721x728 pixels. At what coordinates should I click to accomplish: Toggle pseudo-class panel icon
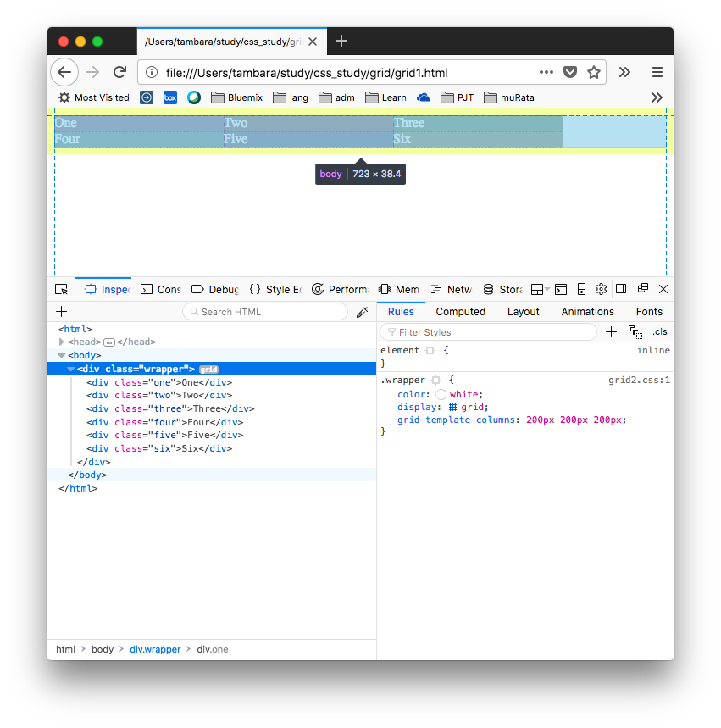635,332
